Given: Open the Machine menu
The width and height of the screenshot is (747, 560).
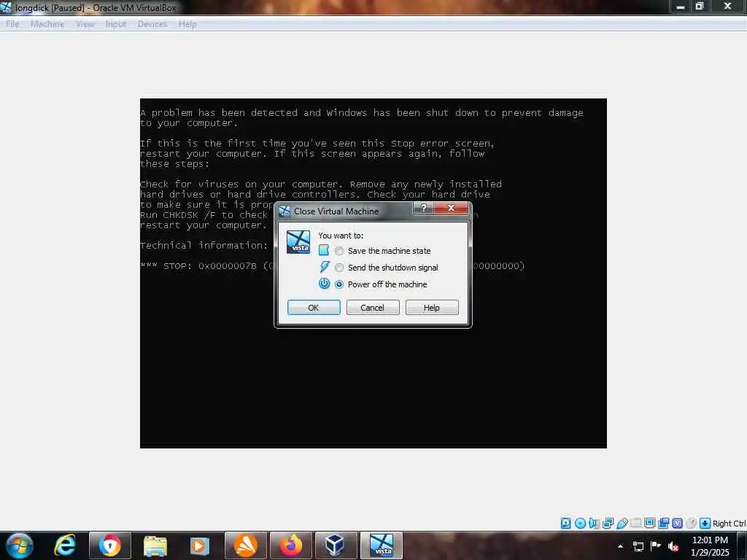Looking at the screenshot, I should [47, 24].
